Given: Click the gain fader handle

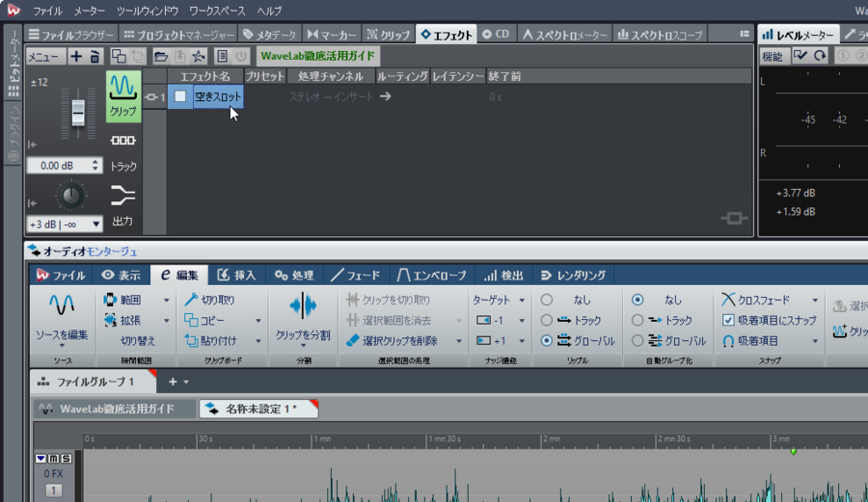Looking at the screenshot, I should click(x=78, y=112).
